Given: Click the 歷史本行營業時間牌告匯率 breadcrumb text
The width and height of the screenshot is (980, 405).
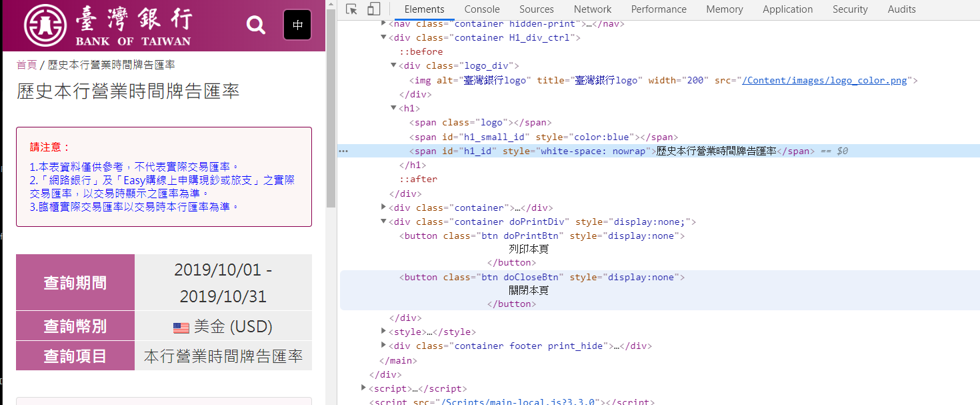Looking at the screenshot, I should point(111,65).
